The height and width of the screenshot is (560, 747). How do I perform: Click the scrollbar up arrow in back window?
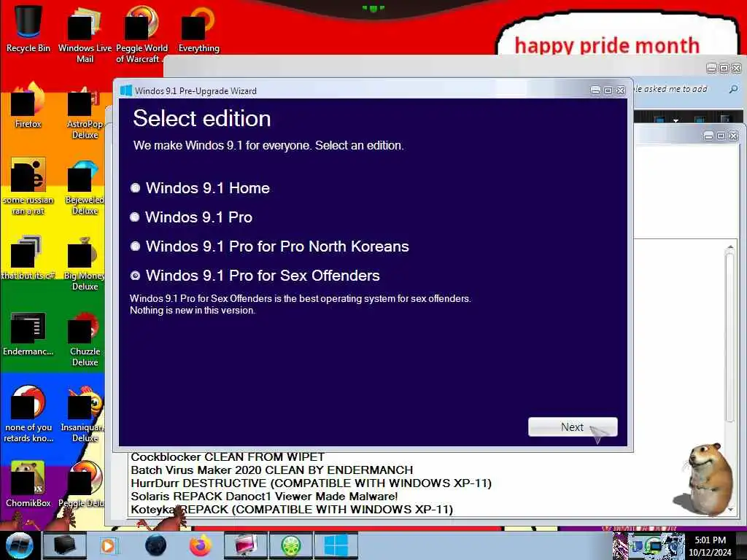[x=730, y=247]
